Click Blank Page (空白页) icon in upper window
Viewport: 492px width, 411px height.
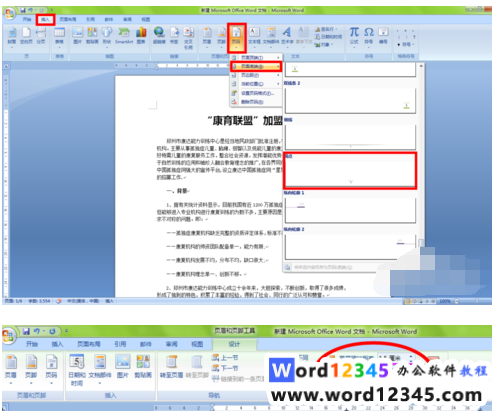pos(26,36)
